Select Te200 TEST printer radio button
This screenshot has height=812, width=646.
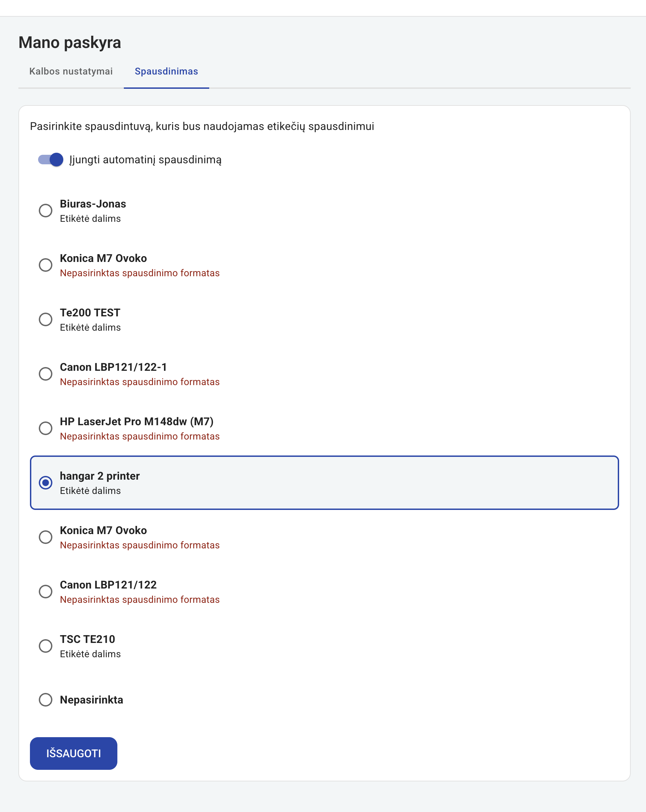pos(46,319)
